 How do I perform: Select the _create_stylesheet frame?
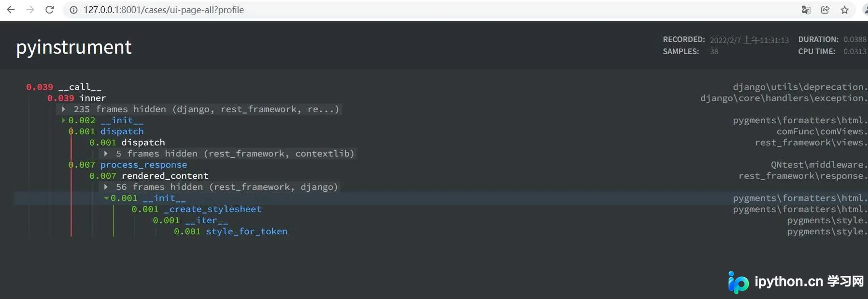(197, 209)
